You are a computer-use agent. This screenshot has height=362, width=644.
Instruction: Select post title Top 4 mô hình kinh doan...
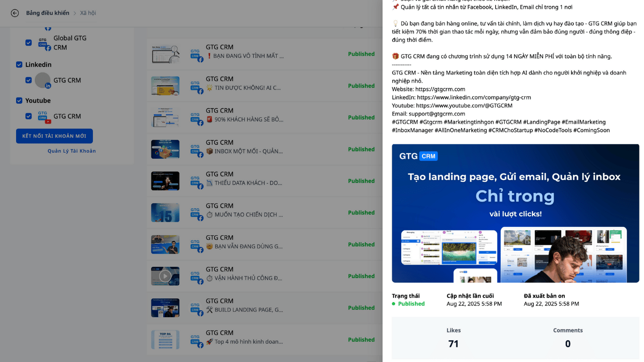click(244, 341)
